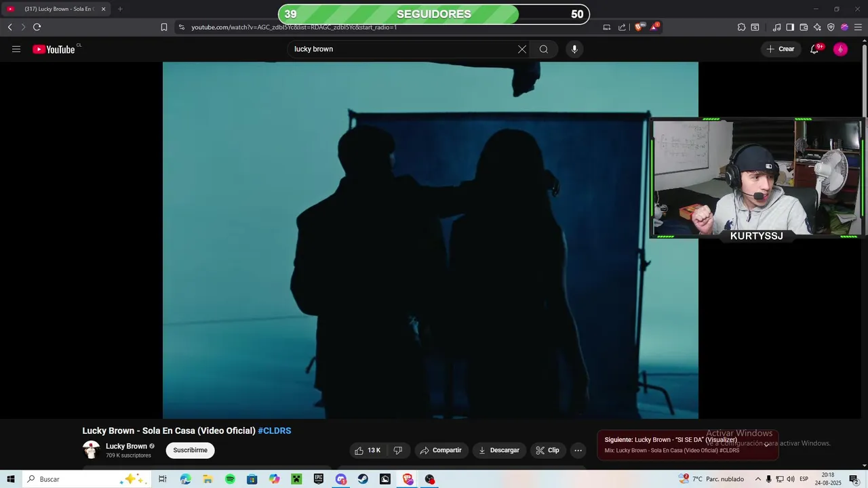Image resolution: width=868 pixels, height=488 pixels.
Task: Click the search magnifier button
Action: (x=544, y=49)
